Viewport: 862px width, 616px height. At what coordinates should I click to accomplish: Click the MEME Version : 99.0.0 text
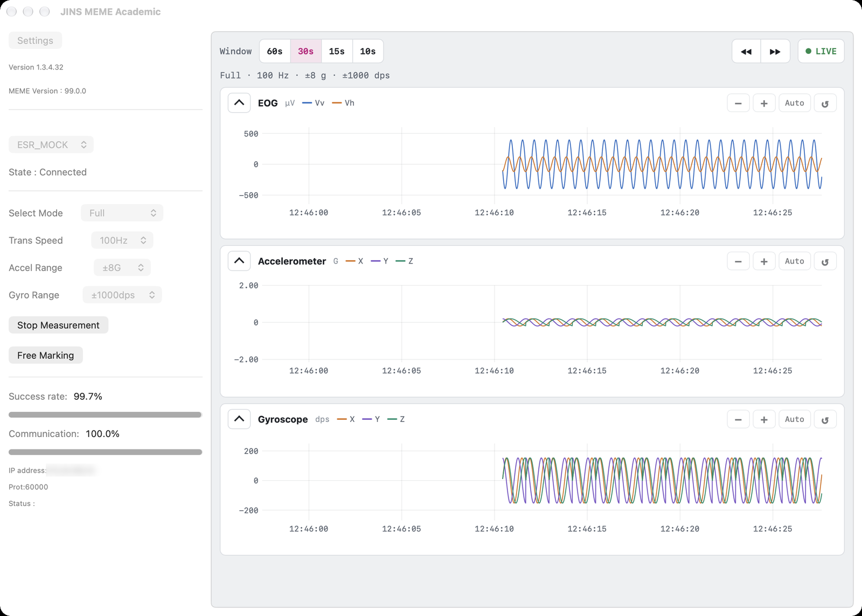47,91
